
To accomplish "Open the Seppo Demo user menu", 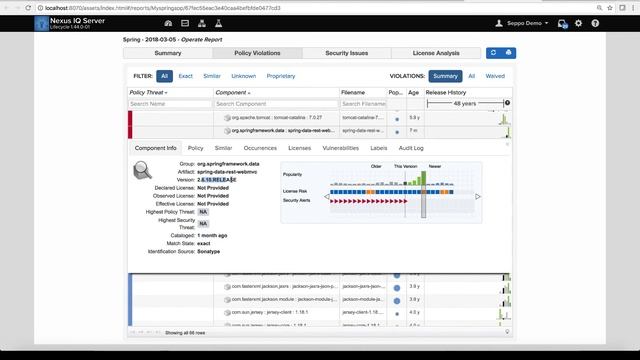I will point(522,23).
